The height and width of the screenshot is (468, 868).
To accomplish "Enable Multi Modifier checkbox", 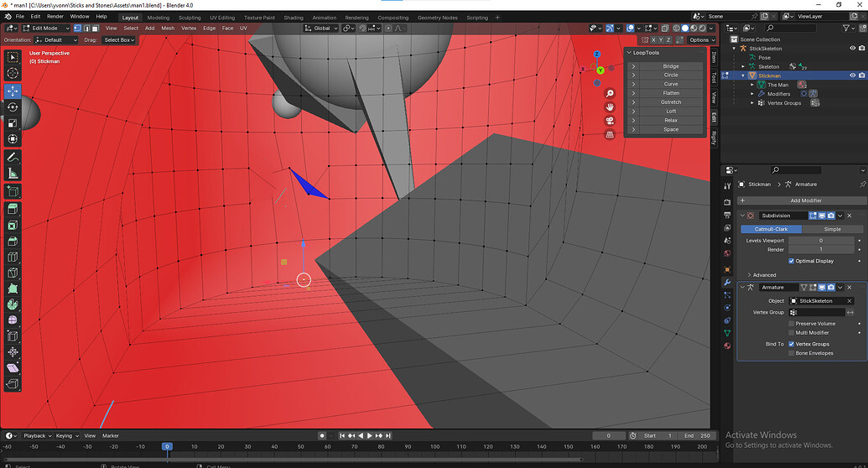I will pos(791,333).
